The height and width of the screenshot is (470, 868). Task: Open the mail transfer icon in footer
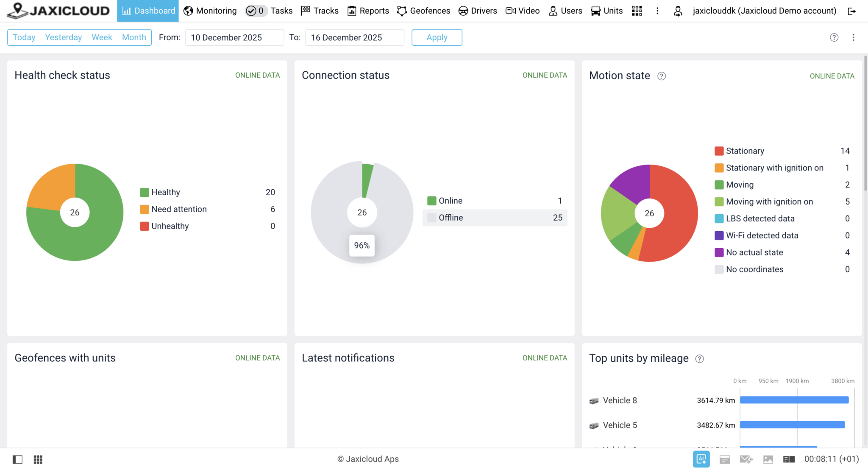(x=746, y=459)
